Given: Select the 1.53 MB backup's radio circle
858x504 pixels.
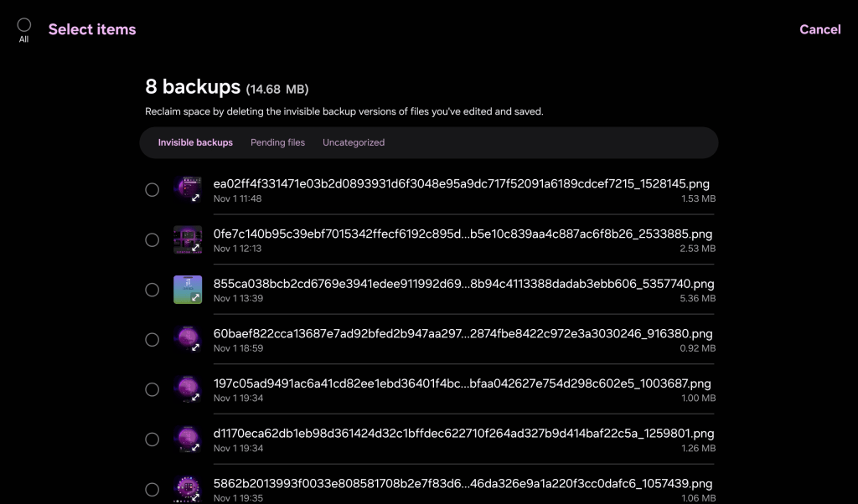Looking at the screenshot, I should click(152, 190).
